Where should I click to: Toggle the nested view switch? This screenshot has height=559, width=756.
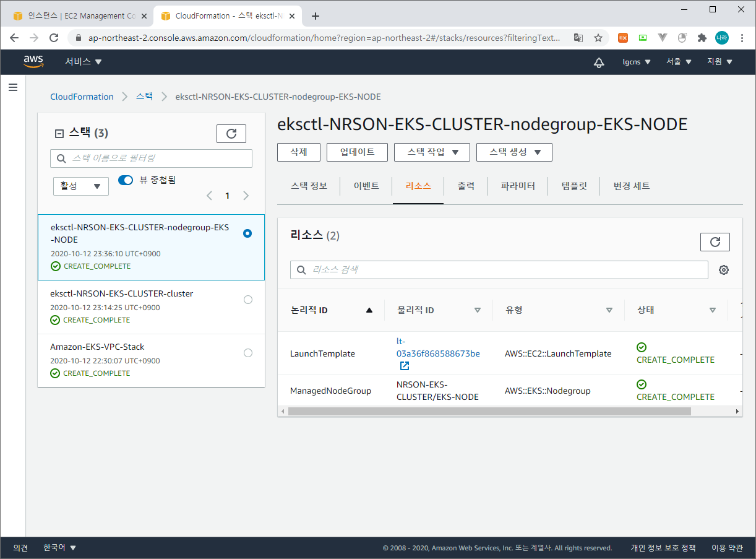pyautogui.click(x=126, y=180)
